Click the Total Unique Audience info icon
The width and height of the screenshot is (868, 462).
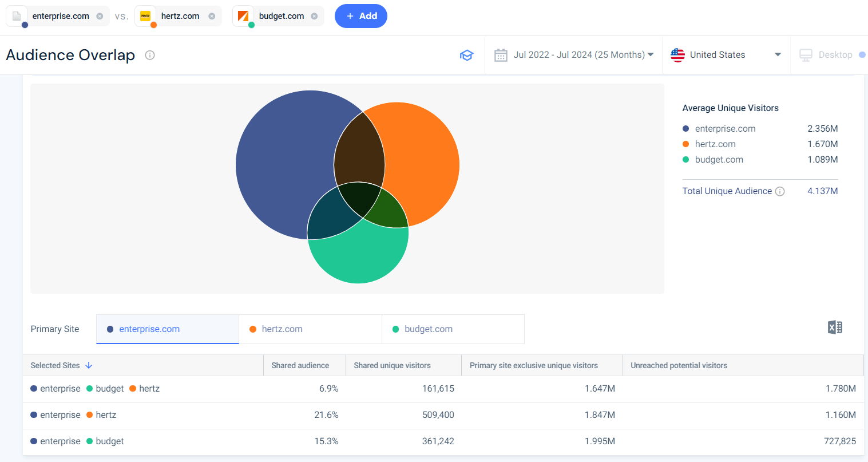(780, 191)
